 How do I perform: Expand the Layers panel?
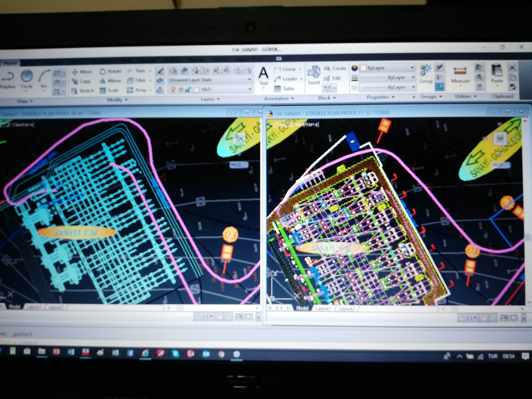(x=210, y=99)
